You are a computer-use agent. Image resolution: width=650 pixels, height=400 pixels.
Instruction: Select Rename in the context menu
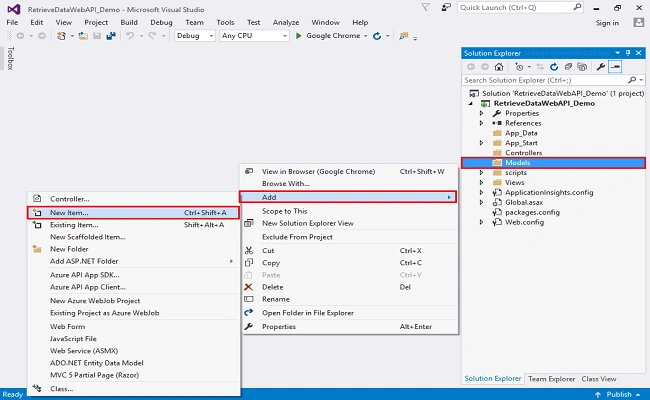[x=348, y=299]
